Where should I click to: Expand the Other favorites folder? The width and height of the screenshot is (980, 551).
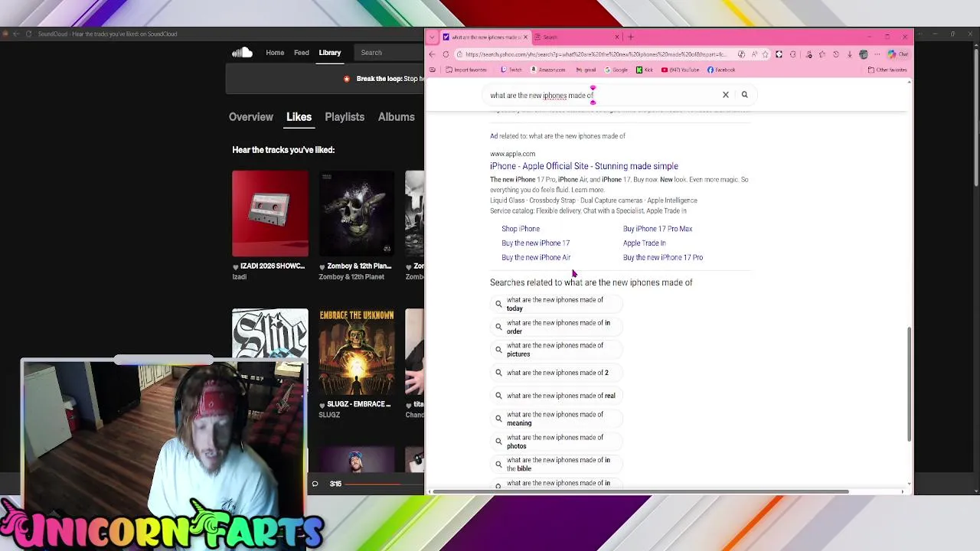(887, 70)
